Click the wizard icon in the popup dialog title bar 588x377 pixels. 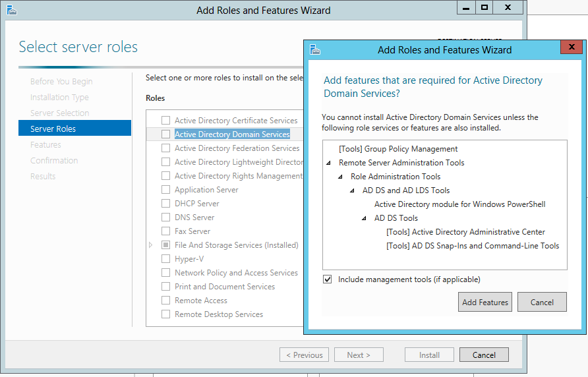315,49
